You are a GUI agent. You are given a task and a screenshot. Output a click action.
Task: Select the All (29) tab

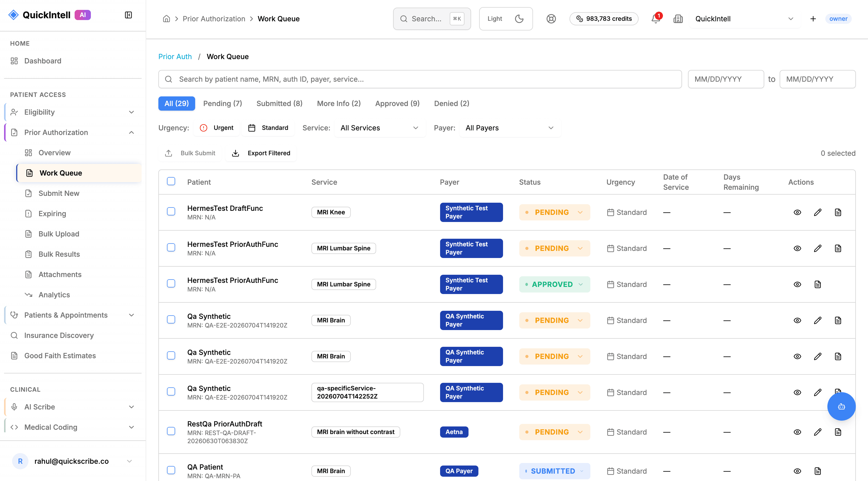pyautogui.click(x=177, y=104)
